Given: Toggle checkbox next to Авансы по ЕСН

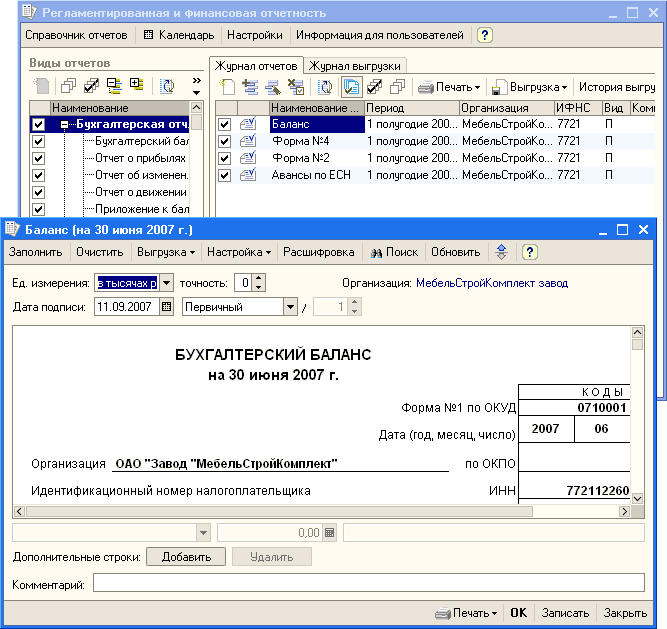Looking at the screenshot, I should (x=225, y=175).
